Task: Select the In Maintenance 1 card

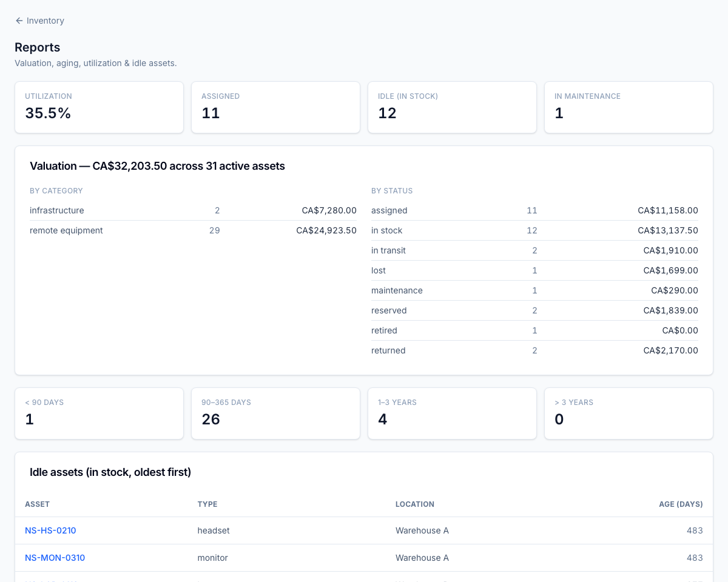Action: click(629, 107)
